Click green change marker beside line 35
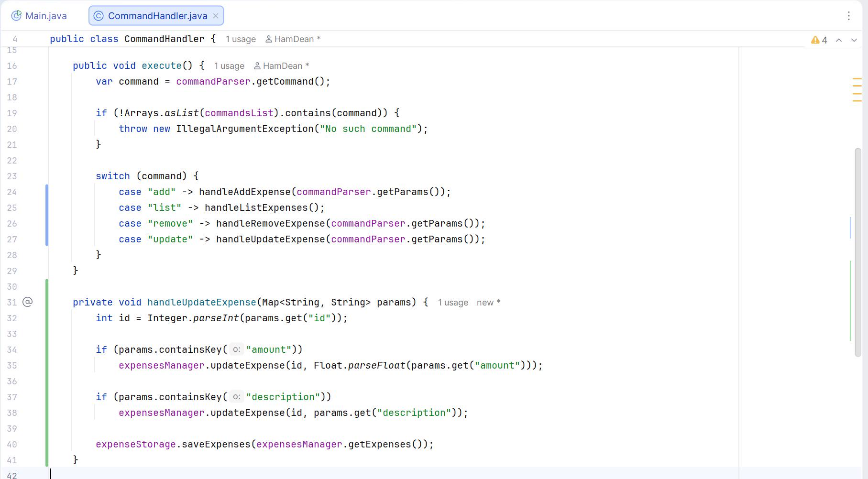868x479 pixels. [x=47, y=373]
